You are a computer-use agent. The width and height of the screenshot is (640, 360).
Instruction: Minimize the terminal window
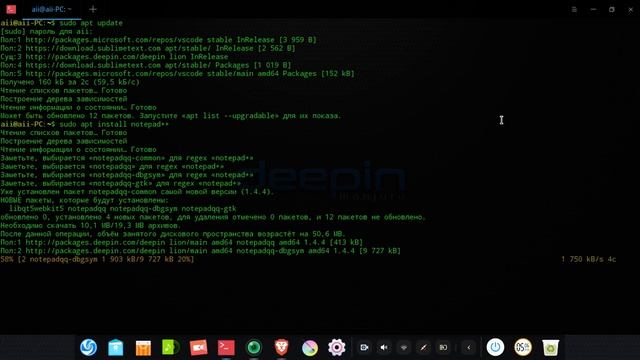593,9
